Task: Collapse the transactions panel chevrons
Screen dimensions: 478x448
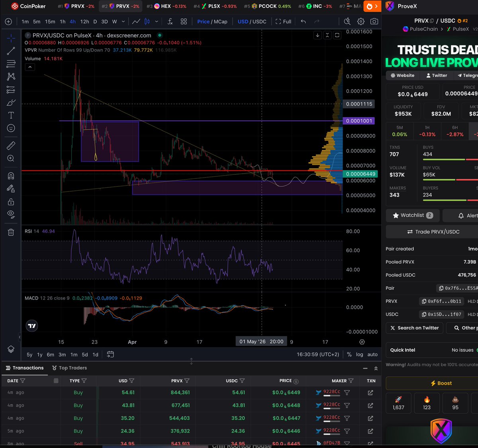Action: [376, 368]
